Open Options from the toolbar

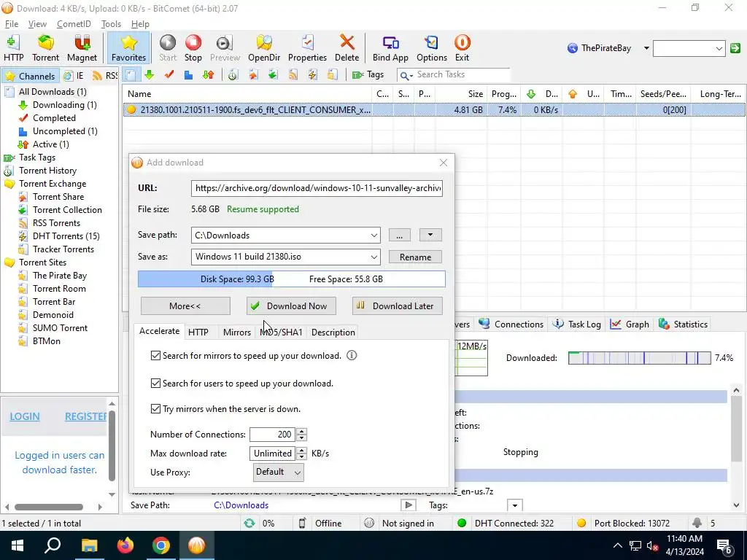pyautogui.click(x=432, y=48)
